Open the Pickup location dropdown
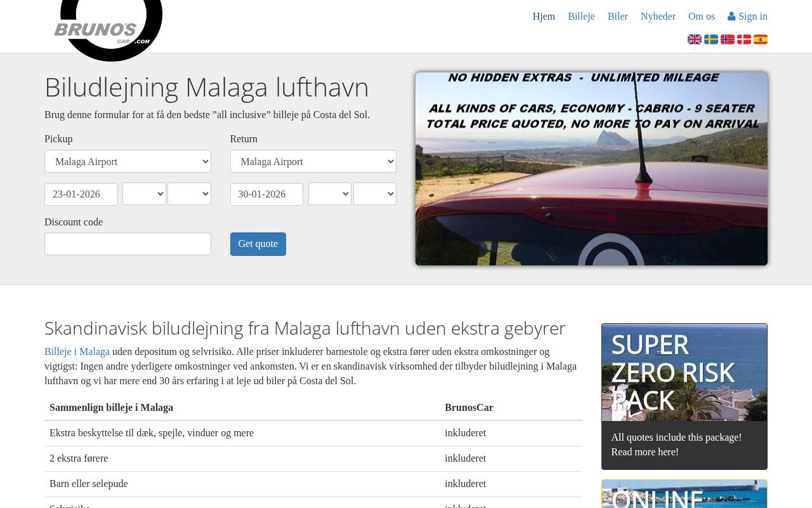Viewport: 812px width, 508px height. pos(128,161)
